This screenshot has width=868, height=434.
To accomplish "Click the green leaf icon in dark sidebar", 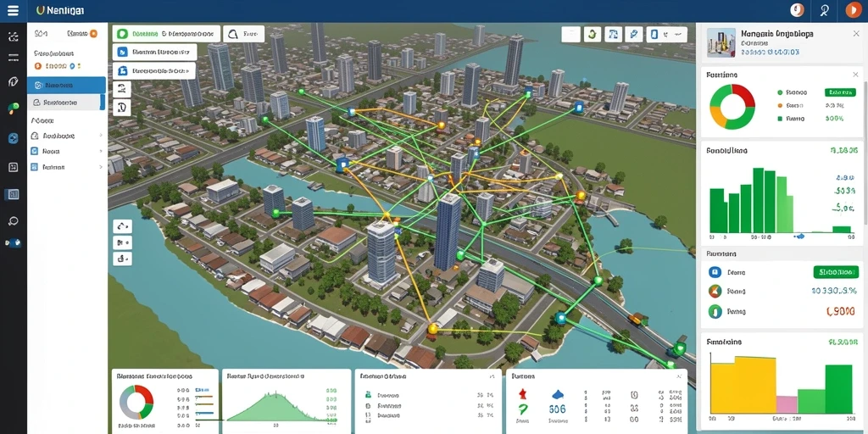I will coord(14,108).
